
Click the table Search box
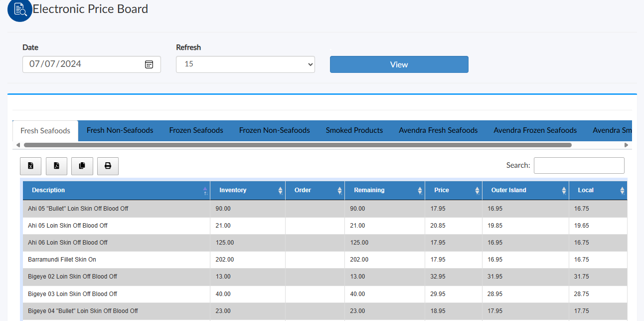pyautogui.click(x=579, y=165)
